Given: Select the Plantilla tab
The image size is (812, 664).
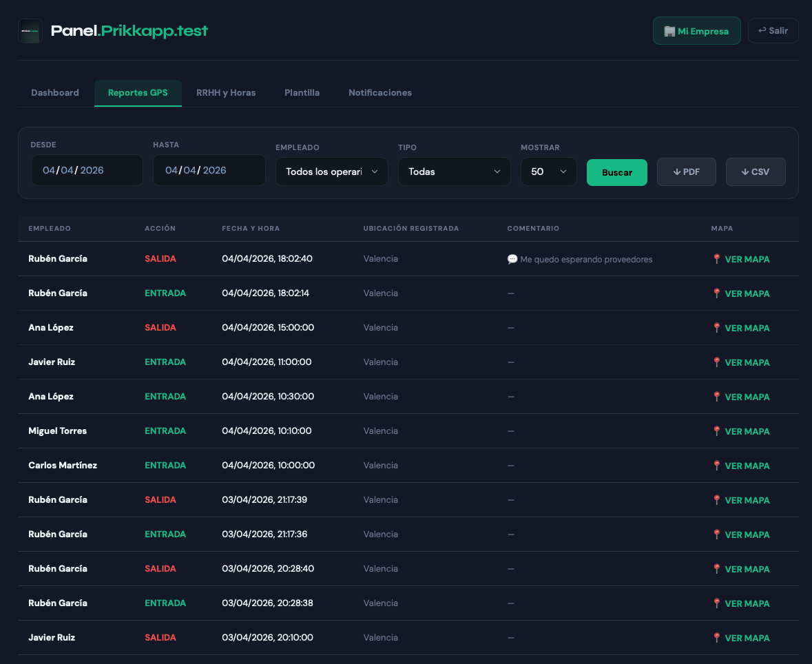Looking at the screenshot, I should pos(302,93).
